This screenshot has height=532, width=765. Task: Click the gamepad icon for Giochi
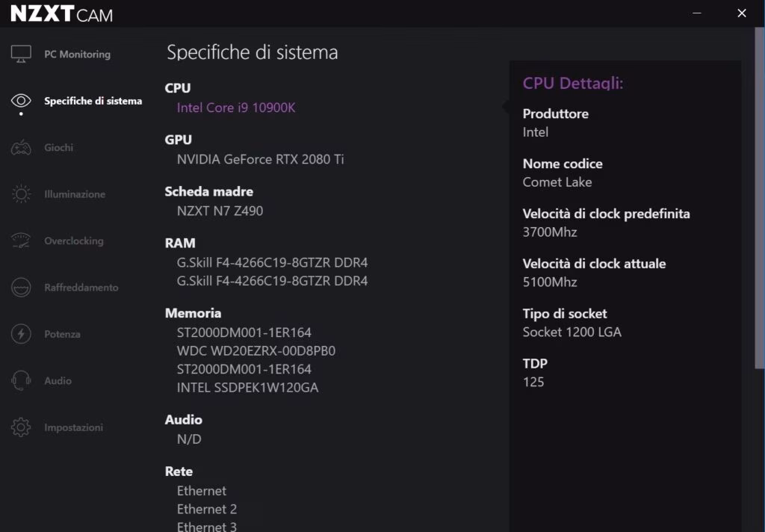21,147
